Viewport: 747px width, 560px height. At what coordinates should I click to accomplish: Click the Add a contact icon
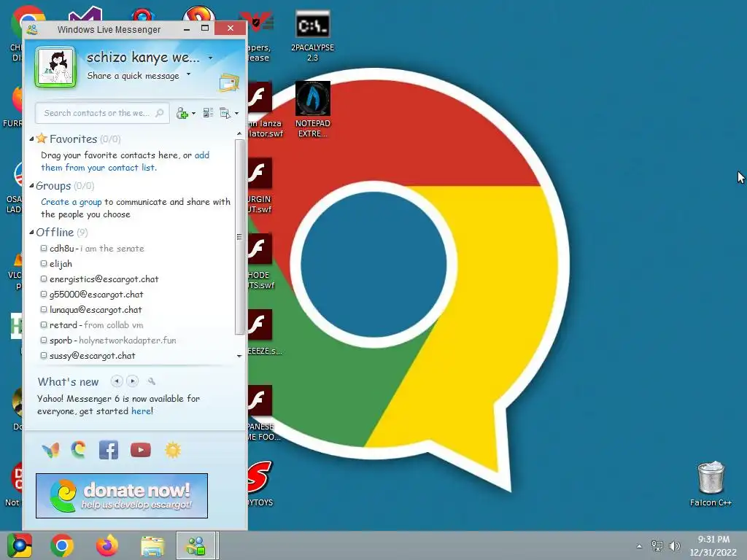tap(182, 113)
